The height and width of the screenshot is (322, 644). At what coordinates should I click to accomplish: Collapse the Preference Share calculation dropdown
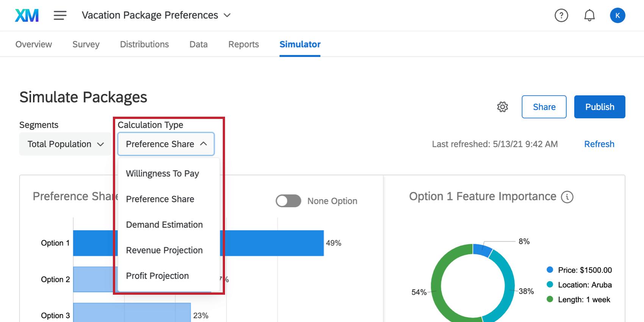(166, 144)
